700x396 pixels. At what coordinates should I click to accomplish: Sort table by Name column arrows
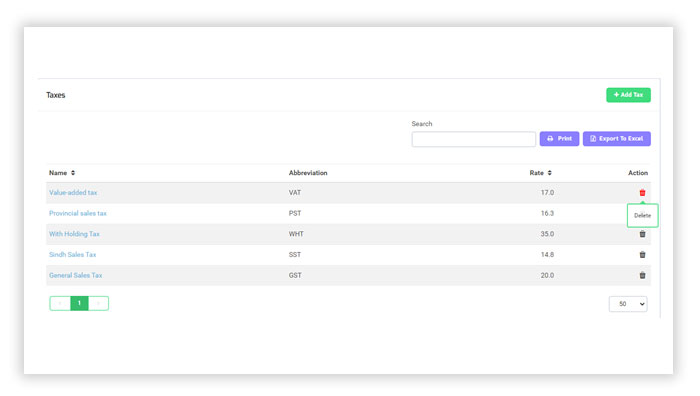(73, 173)
